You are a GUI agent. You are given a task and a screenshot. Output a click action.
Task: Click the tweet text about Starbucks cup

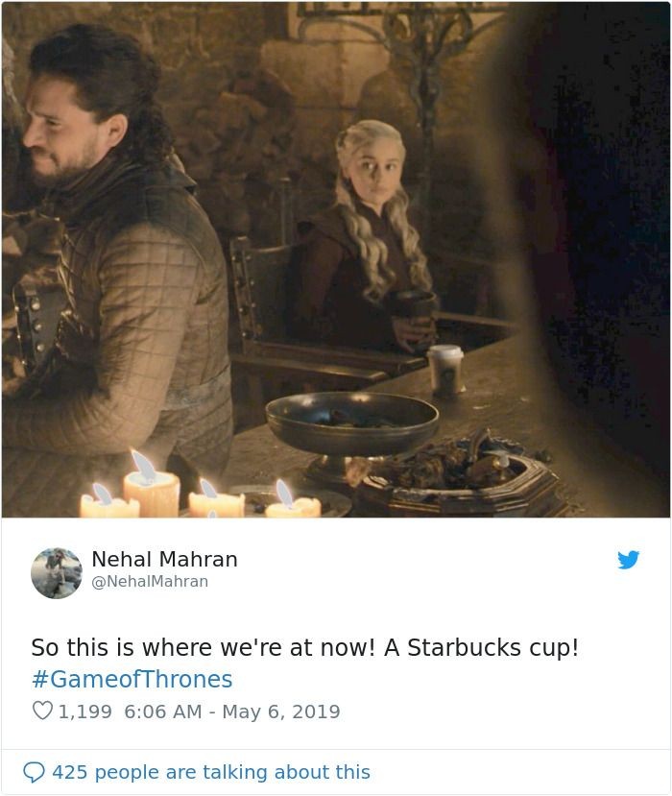304,648
